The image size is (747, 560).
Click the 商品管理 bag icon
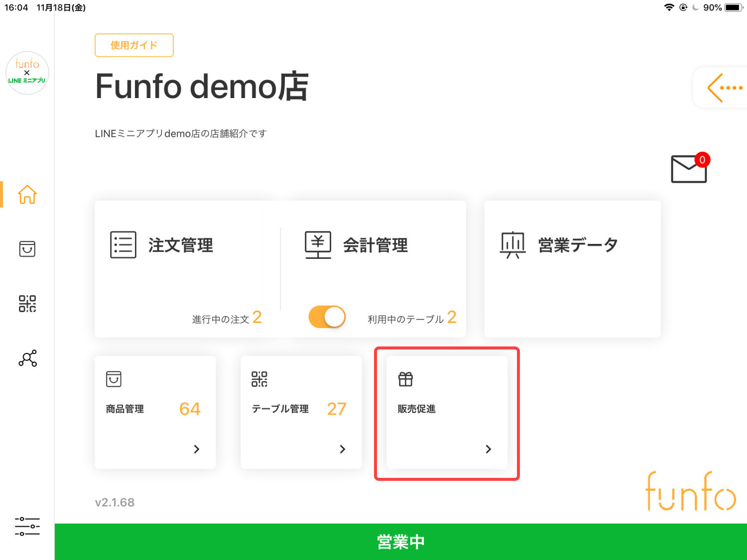(114, 379)
